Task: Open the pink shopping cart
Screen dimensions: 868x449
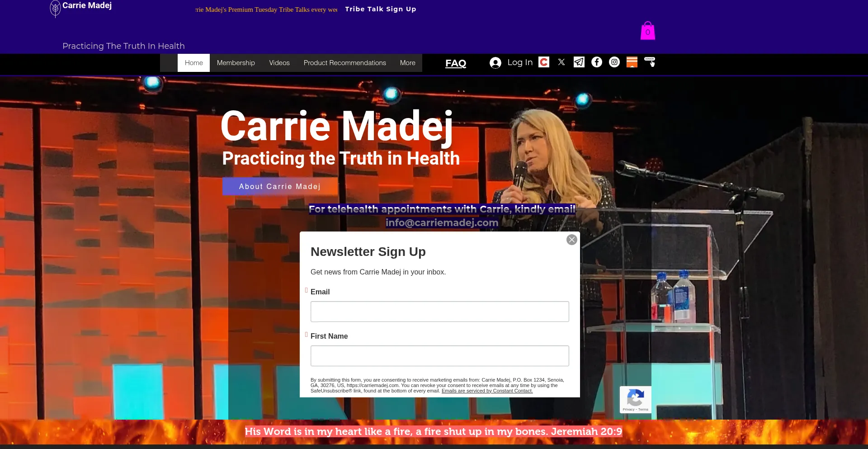Action: 647,31
